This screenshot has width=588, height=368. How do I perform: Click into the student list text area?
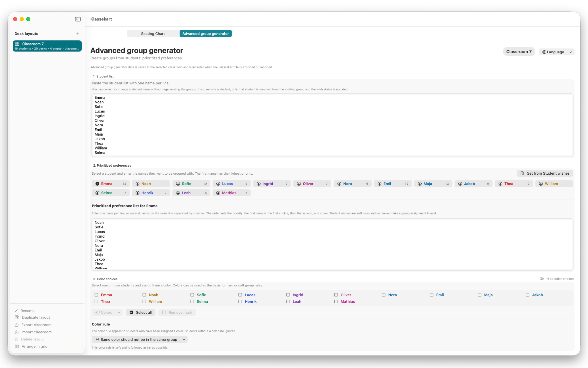coord(332,125)
